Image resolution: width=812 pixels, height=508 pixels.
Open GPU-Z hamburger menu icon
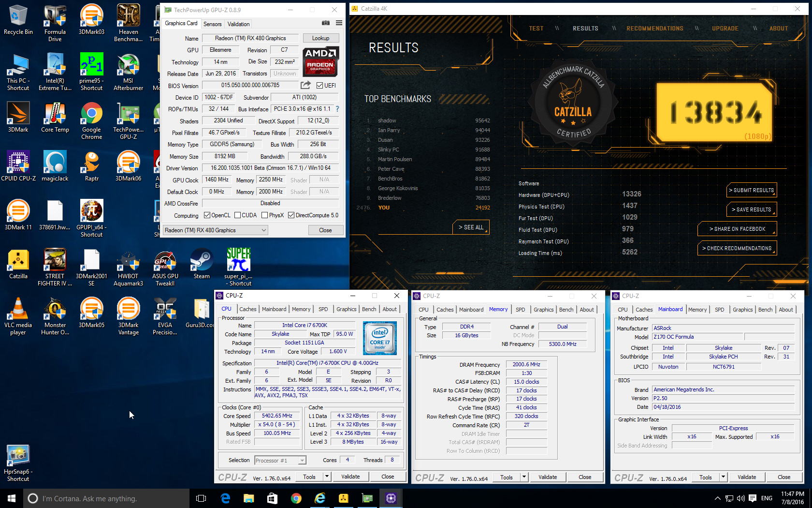coord(339,23)
